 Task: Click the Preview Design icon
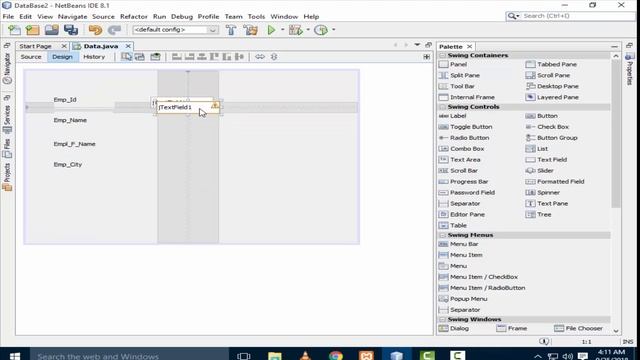155,57
